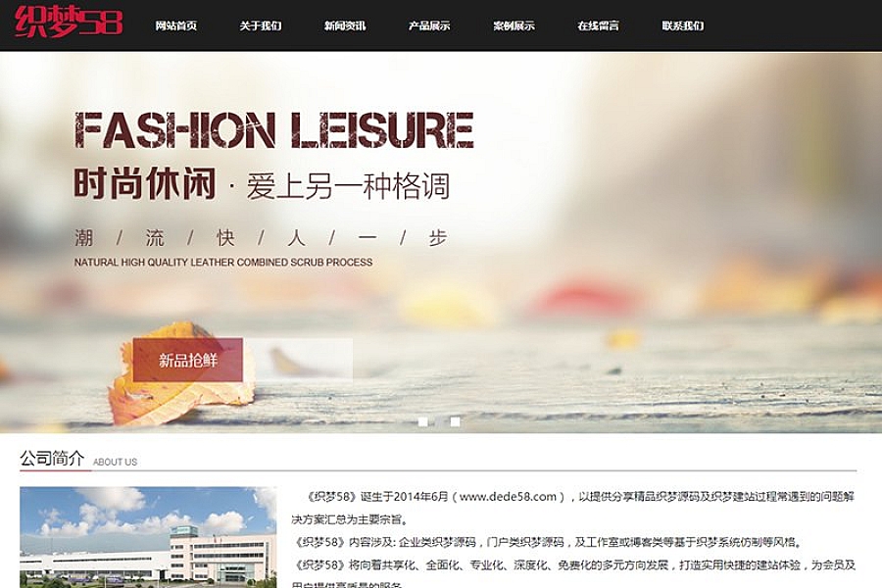Select 产品展示 in the navigation bar
The image size is (882, 588).
coord(429,25)
